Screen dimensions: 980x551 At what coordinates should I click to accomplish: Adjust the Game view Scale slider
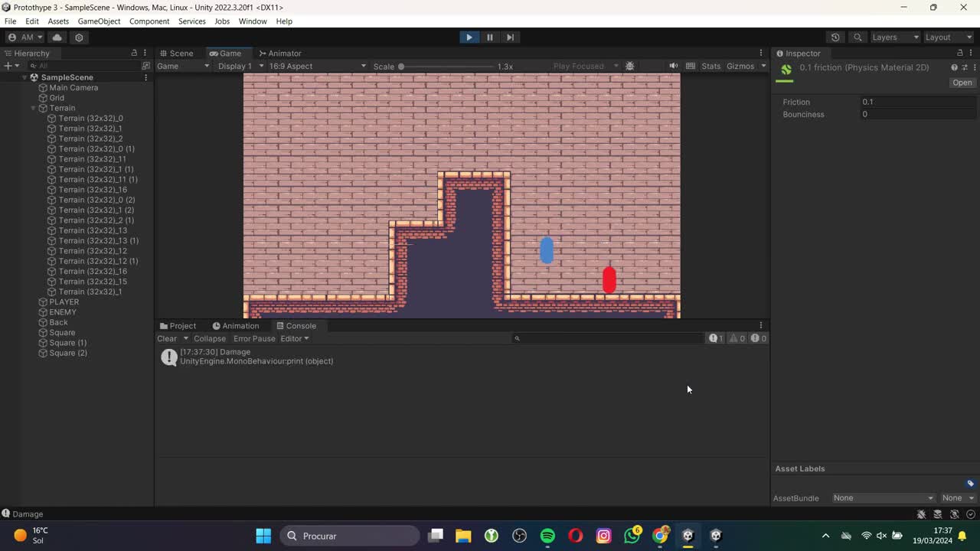pos(401,67)
